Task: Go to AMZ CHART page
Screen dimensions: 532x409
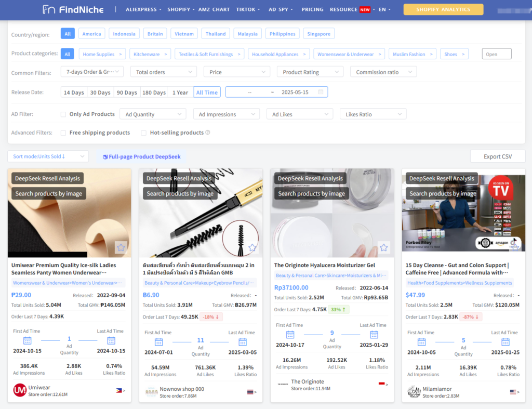Action: click(x=214, y=9)
